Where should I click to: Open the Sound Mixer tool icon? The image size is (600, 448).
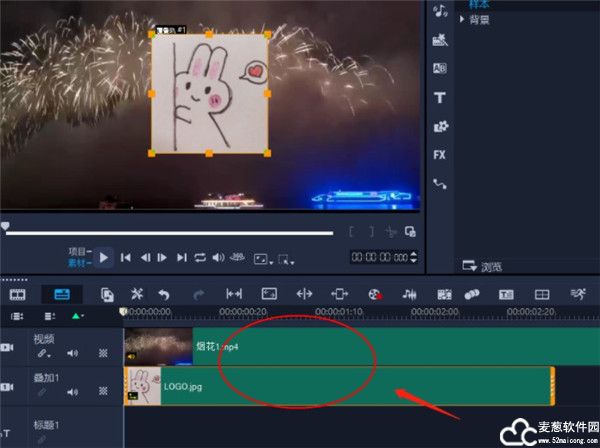(409, 294)
